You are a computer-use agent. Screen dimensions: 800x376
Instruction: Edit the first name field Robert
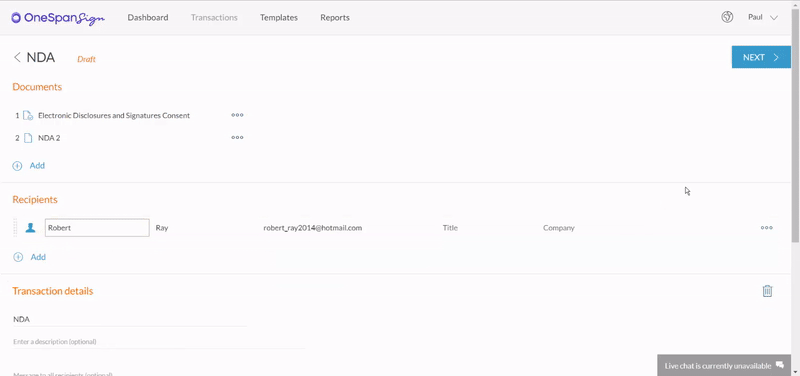97,228
